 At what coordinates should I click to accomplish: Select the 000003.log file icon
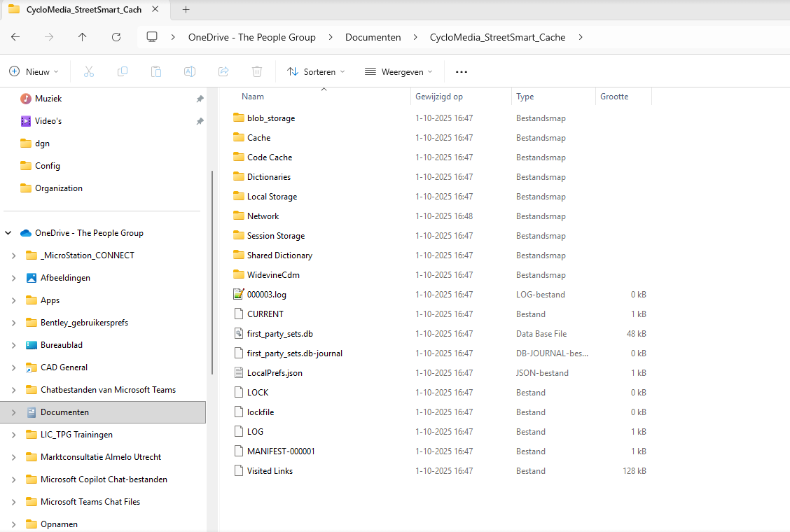coord(239,294)
